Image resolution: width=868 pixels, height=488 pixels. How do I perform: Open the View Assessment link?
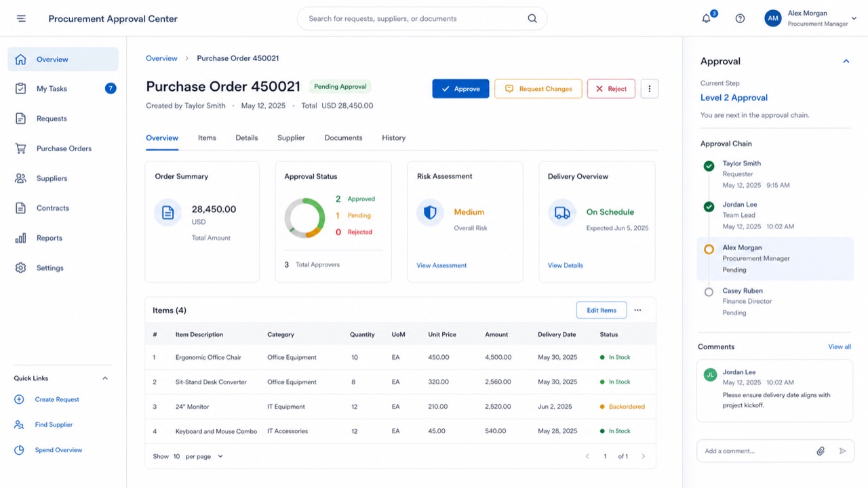click(x=441, y=265)
